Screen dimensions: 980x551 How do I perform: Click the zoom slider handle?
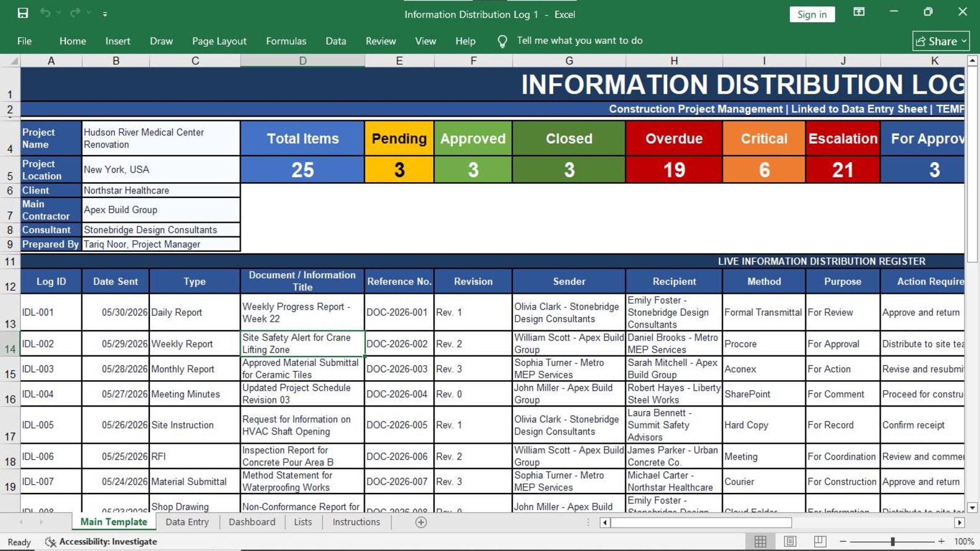892,542
